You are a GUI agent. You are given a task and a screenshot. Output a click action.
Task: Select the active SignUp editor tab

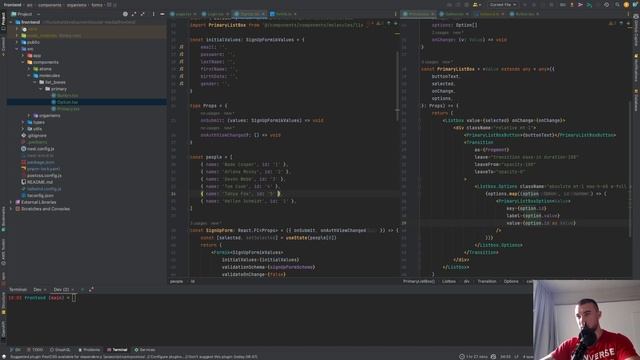[x=249, y=14]
